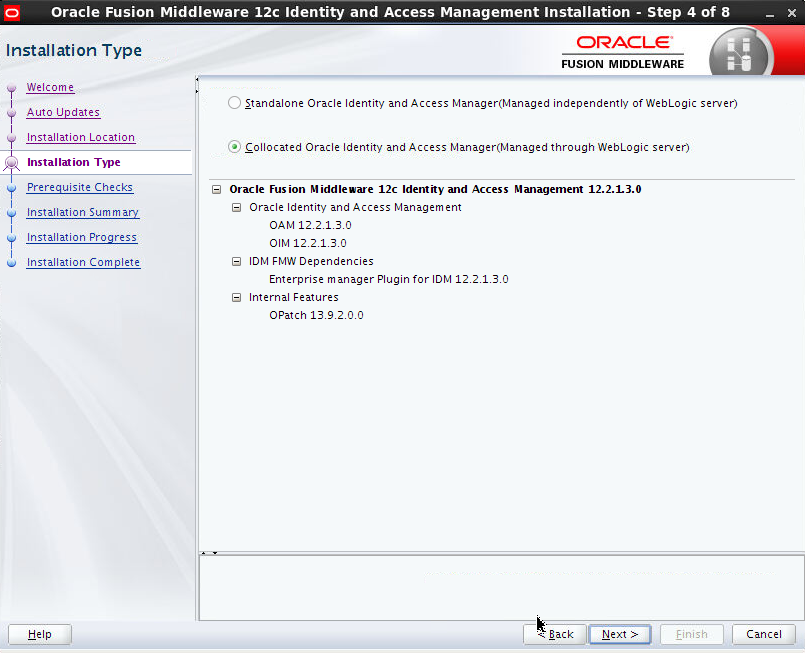Collapse the Internal Features node
This screenshot has height=653, width=805.
tap(236, 297)
